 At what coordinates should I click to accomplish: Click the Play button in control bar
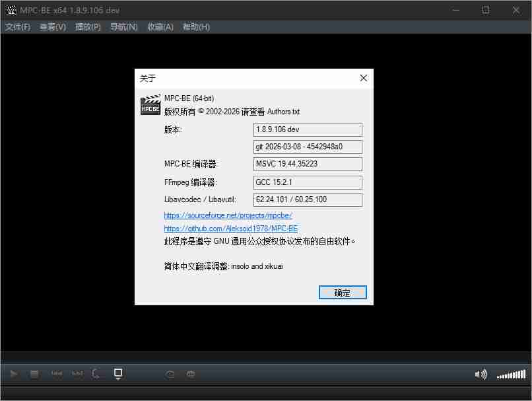coord(13,374)
